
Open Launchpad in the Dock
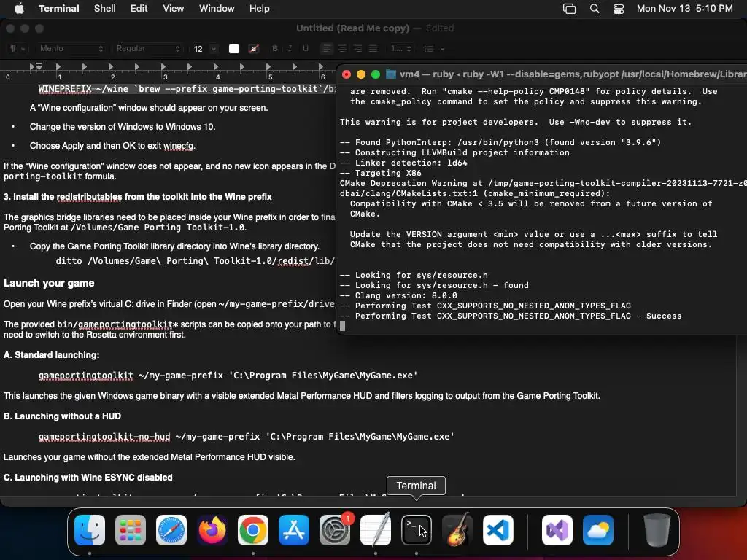click(x=131, y=529)
